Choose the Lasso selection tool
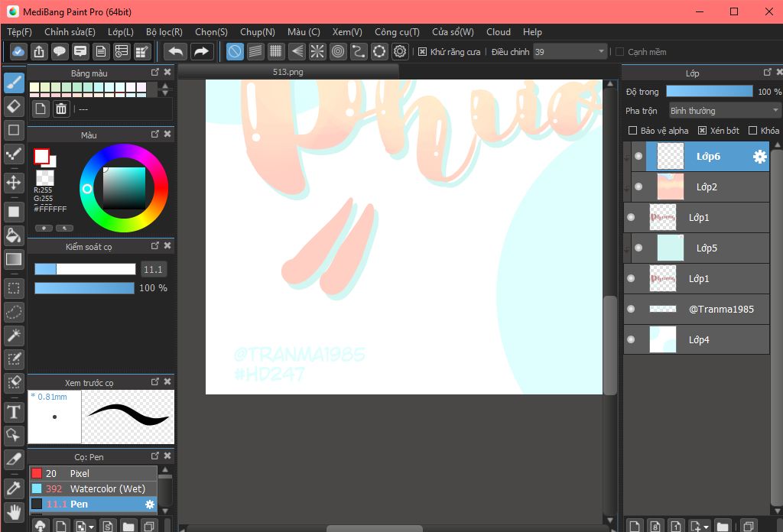783x532 pixels. [x=14, y=313]
